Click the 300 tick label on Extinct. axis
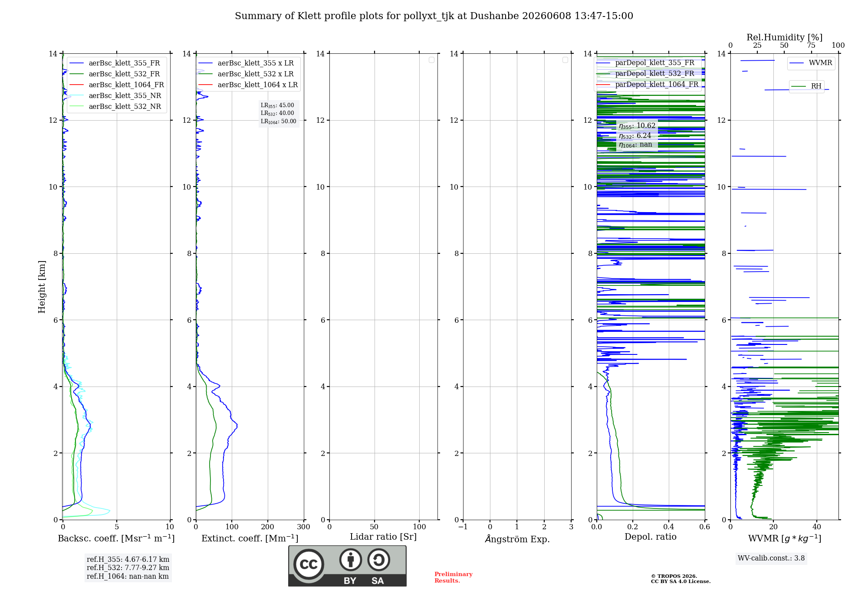This screenshot has width=868, height=590. [x=304, y=527]
